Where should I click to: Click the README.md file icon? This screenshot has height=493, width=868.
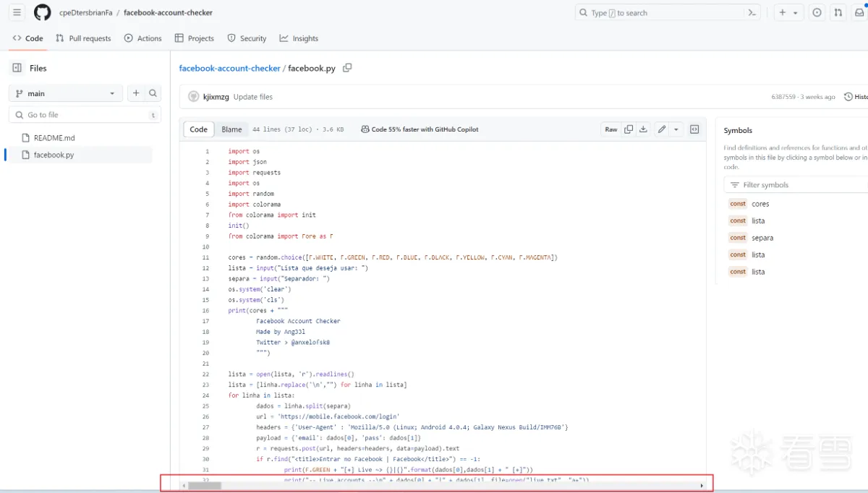tap(26, 137)
